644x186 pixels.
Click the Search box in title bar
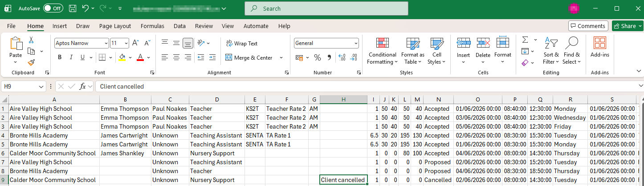[x=326, y=8]
